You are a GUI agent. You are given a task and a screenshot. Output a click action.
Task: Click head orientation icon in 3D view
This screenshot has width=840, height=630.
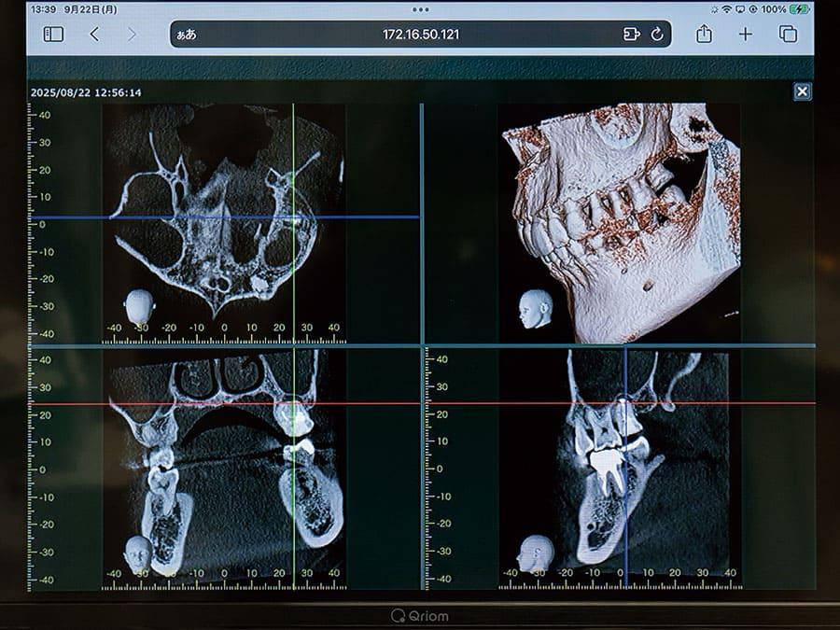(536, 308)
